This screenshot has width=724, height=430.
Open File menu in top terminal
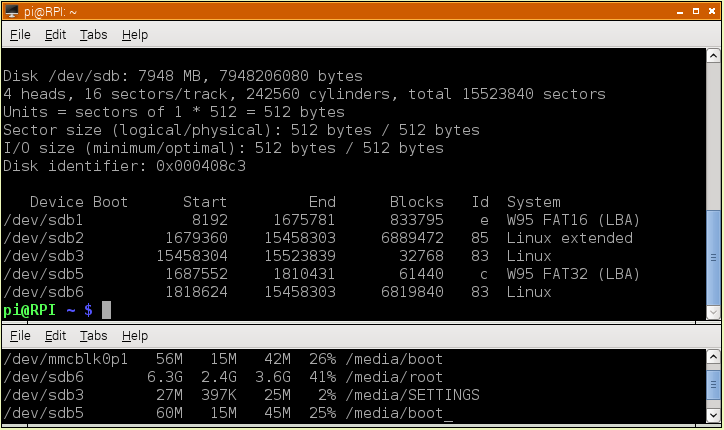tap(20, 34)
